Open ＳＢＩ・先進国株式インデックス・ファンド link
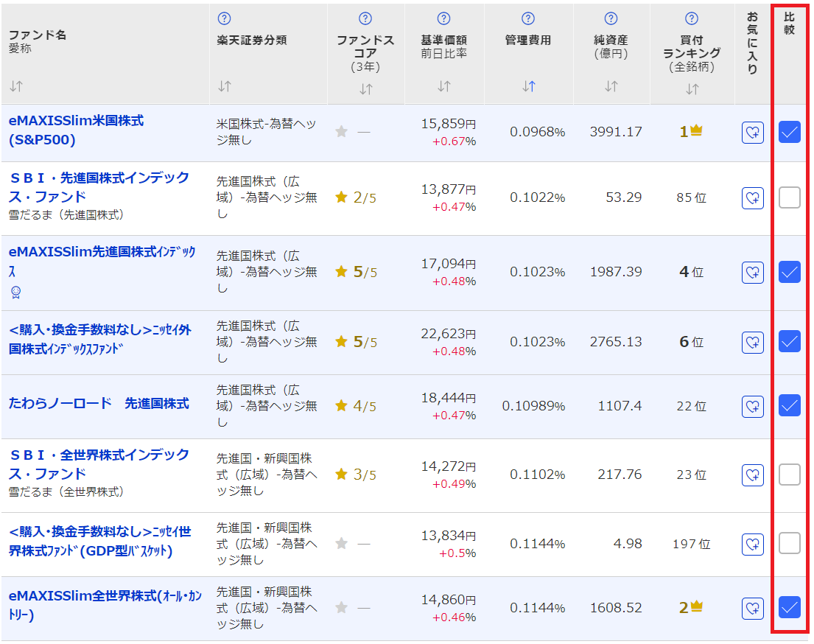The height and width of the screenshot is (644, 814). 99,187
